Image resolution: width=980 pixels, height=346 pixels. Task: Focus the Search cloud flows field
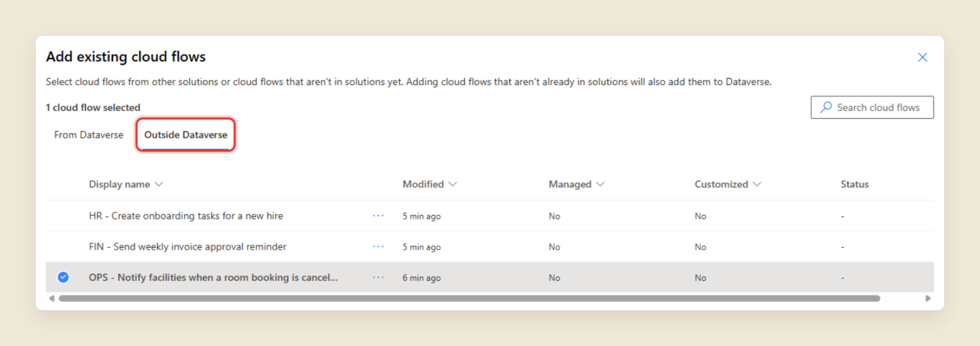coord(872,107)
